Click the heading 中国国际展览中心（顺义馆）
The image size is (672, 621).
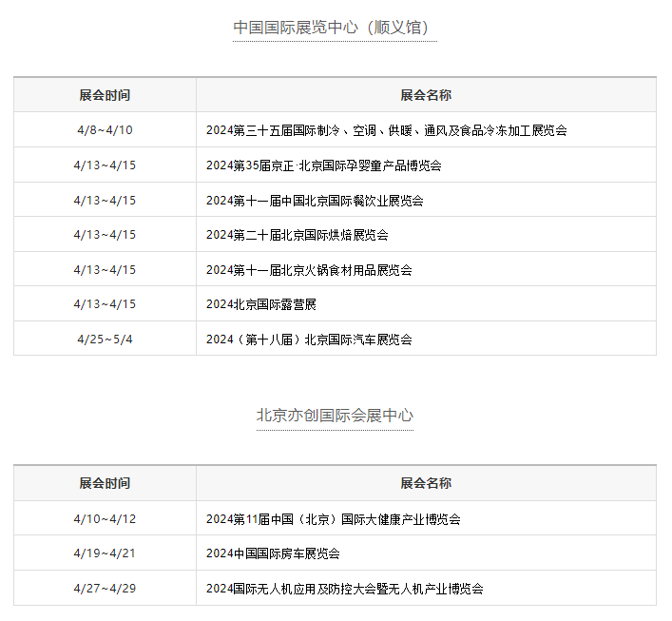coord(335,28)
